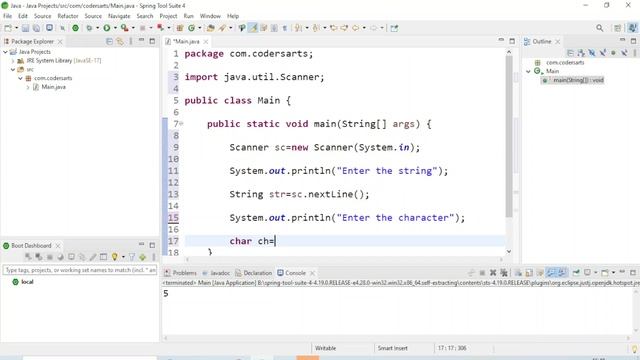Minimize the editor area
Screen dimensions: 640x360
[501, 40]
